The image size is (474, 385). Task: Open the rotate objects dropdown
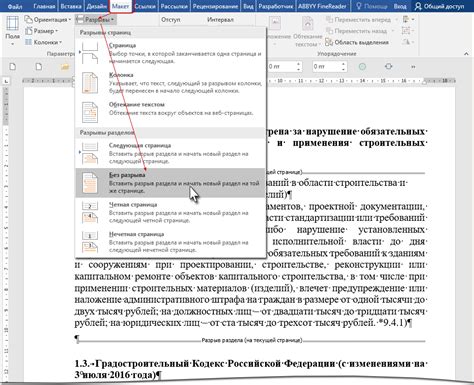pyautogui.click(x=408, y=42)
